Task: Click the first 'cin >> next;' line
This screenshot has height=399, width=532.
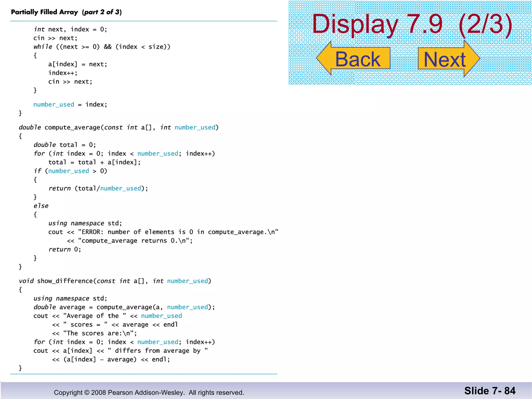Action: (x=55, y=38)
